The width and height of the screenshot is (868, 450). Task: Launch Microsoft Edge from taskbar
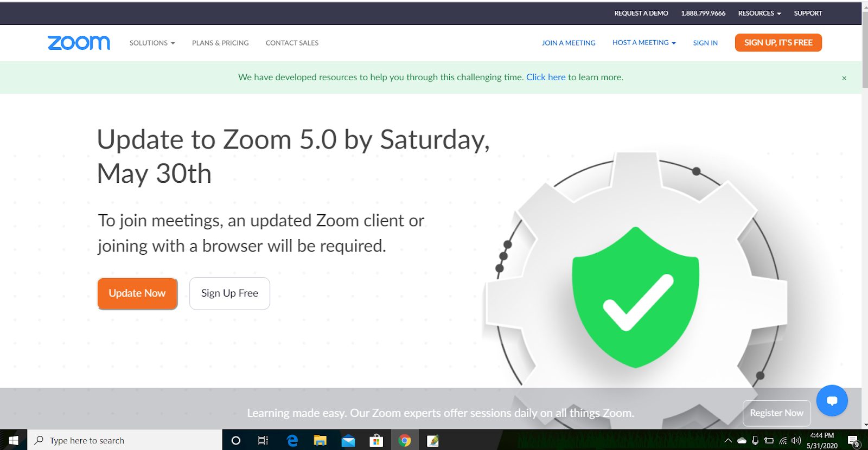click(292, 440)
